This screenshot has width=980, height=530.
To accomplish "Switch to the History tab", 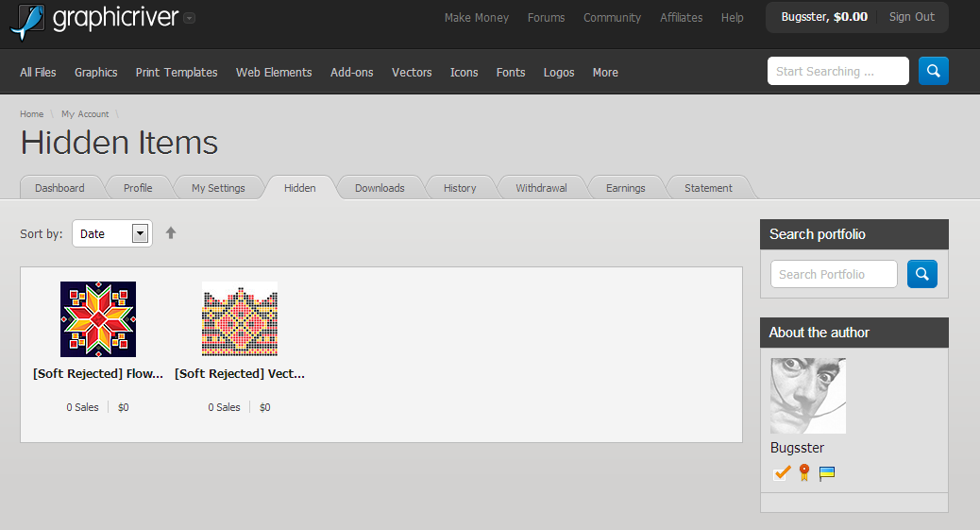I will tap(460, 188).
